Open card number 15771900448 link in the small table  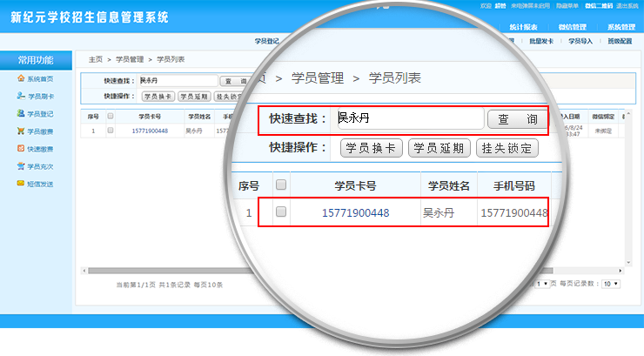pos(150,131)
